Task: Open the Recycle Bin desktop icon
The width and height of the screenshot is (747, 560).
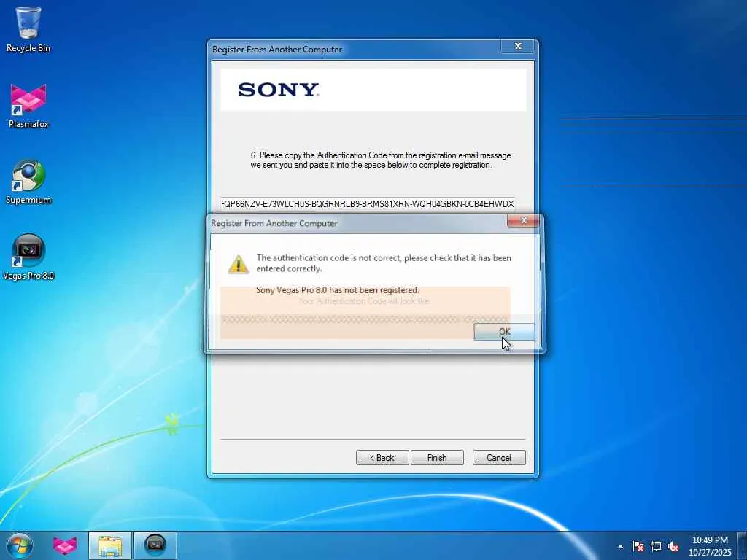Action: coord(28,29)
